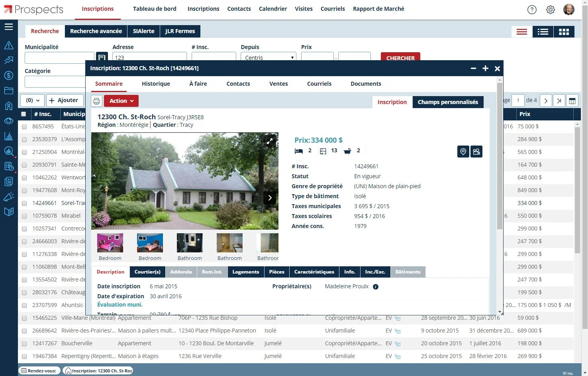
Task: Open column chooser table icon
Action: 572,101
